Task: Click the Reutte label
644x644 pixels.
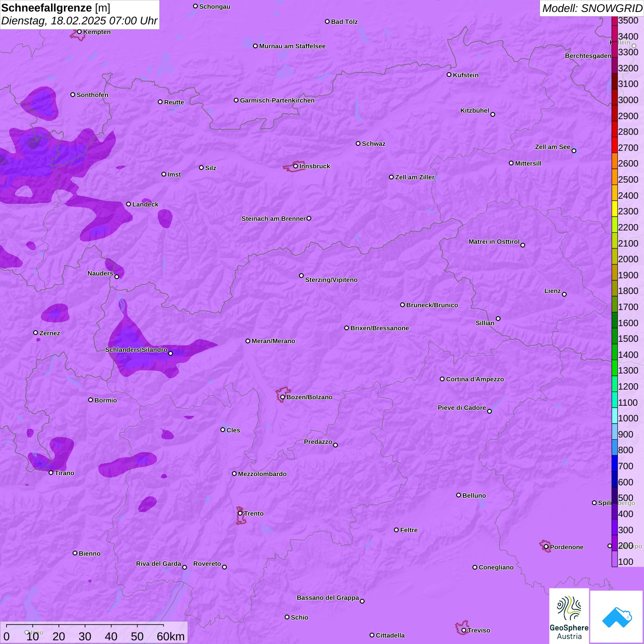Action: [x=174, y=102]
